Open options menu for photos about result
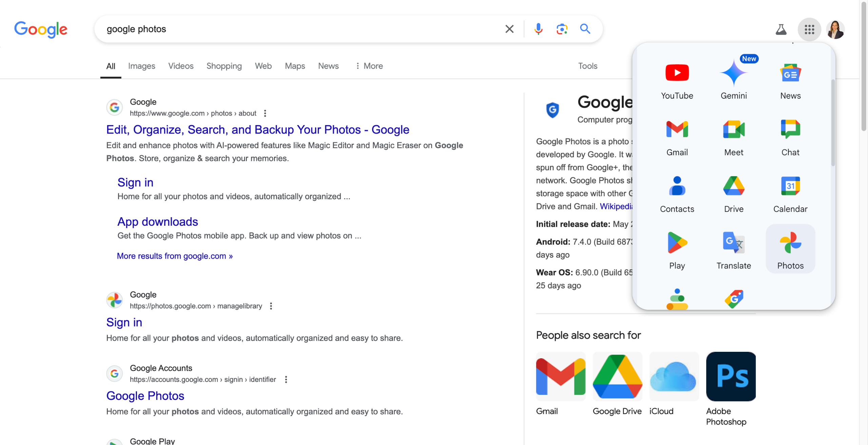Image resolution: width=868 pixels, height=445 pixels. click(x=265, y=114)
